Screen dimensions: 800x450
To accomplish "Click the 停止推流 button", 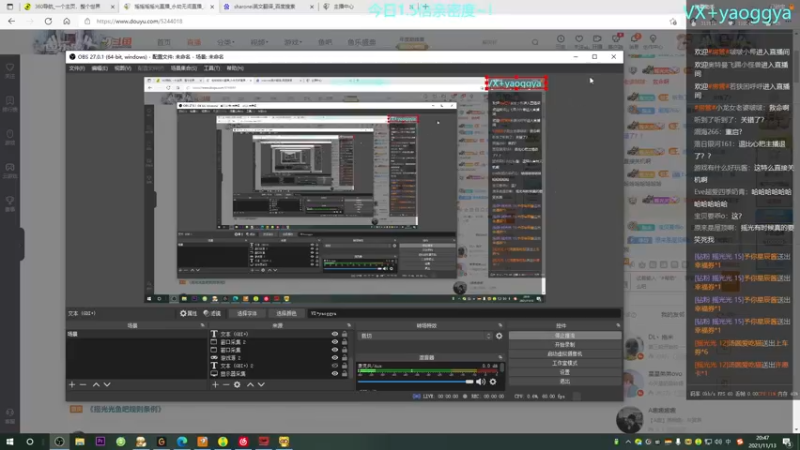I will click(565, 336).
